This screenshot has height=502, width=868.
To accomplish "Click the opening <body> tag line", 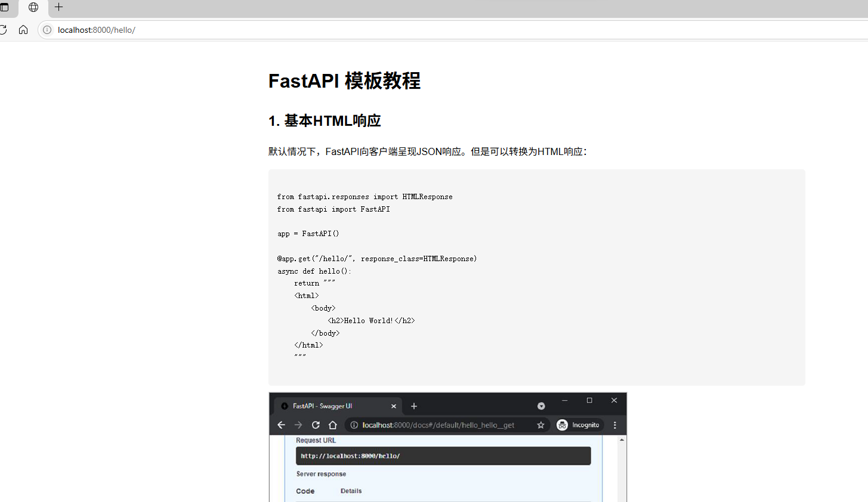I will pos(323,308).
